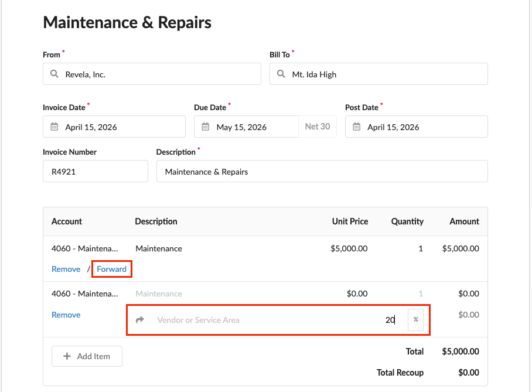Click the Add Item button
532x392 pixels.
[87, 356]
